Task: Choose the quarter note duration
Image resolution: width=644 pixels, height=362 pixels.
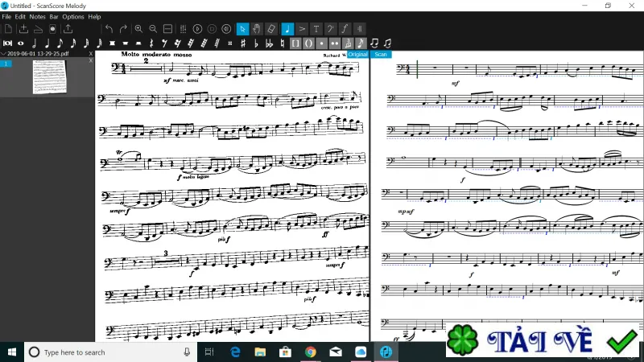Action: [x=47, y=43]
